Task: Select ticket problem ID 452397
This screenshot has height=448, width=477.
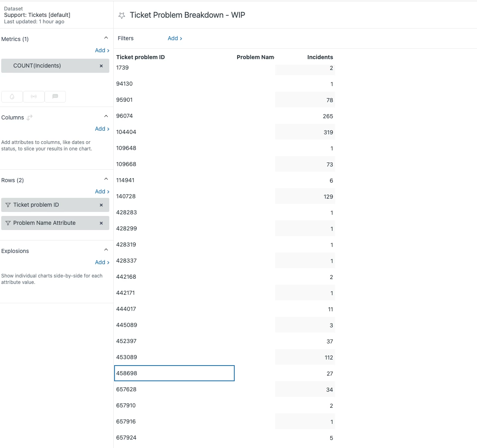Action: click(x=126, y=341)
